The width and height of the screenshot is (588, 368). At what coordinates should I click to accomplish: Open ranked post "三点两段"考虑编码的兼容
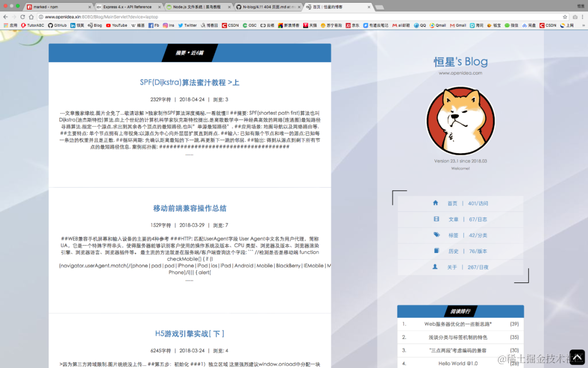point(458,351)
